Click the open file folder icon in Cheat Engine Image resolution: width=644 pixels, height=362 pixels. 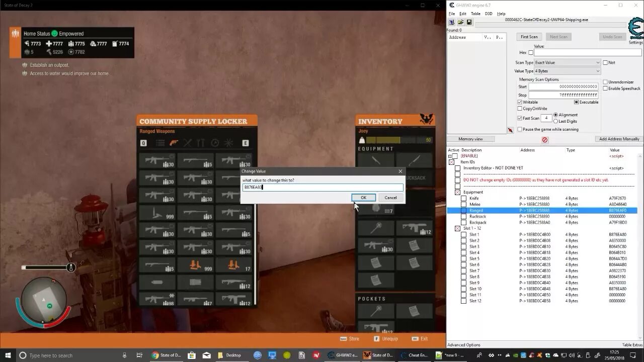coord(460,23)
